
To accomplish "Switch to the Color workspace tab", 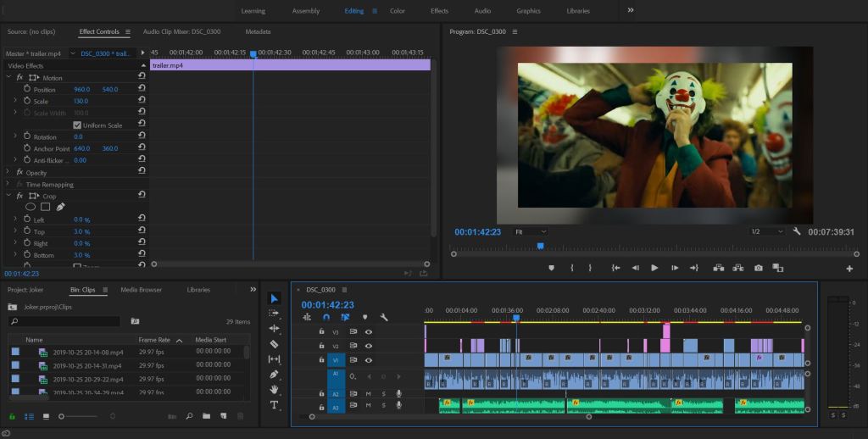I will tap(397, 11).
